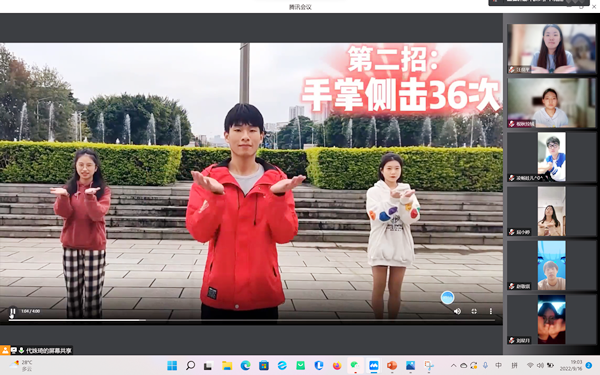
Task: Select the participant tile with woman in light blue shirt
Action: 551,49
